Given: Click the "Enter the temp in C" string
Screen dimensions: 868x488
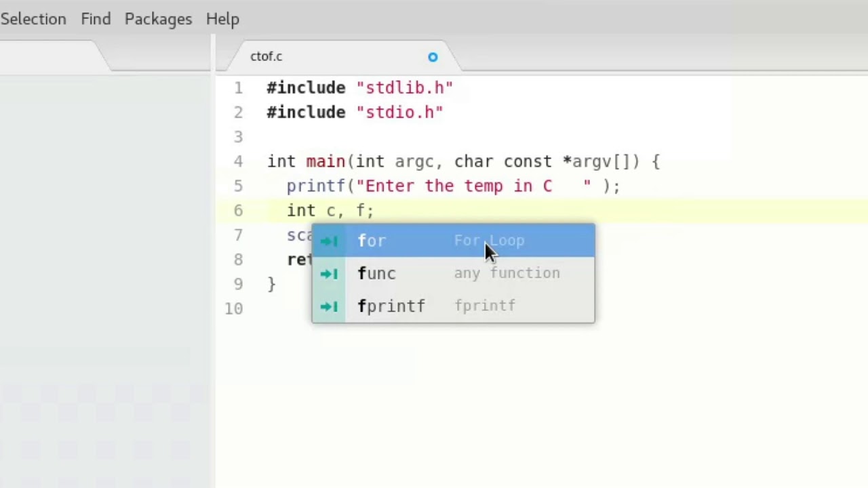Looking at the screenshot, I should coord(473,186).
